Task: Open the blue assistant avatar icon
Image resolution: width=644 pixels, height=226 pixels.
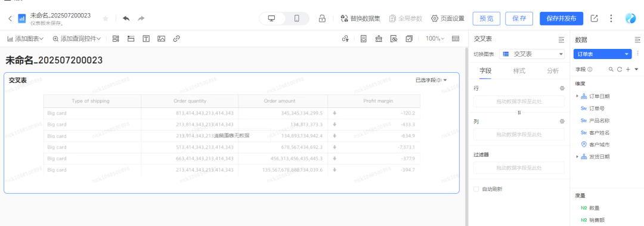Action: [630, 18]
